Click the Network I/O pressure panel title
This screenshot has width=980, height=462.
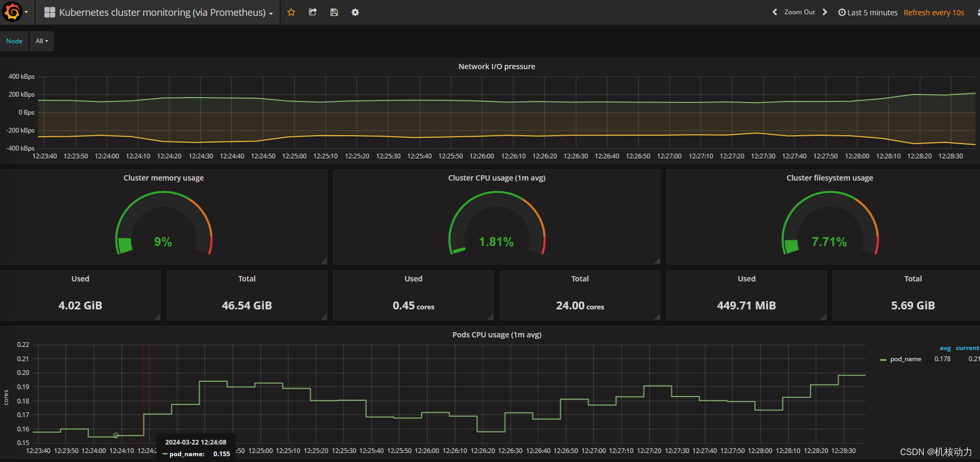pos(497,67)
